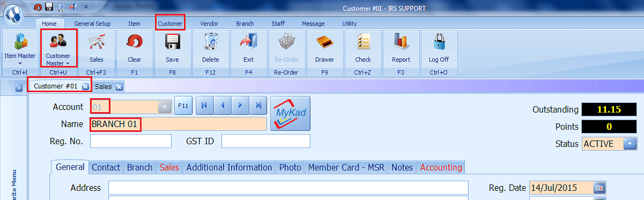
Task: Switch to the Customer ribbon tab
Action: (x=170, y=24)
